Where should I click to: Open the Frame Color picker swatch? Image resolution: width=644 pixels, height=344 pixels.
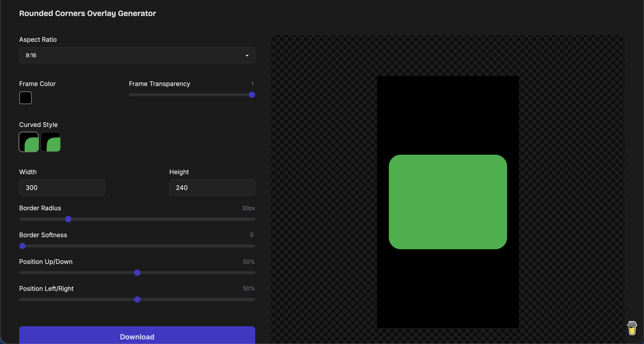coord(25,98)
